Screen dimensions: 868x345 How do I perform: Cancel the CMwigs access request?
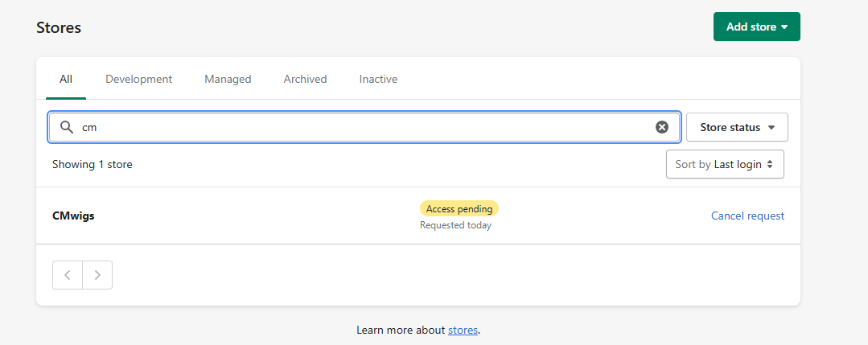pos(747,216)
